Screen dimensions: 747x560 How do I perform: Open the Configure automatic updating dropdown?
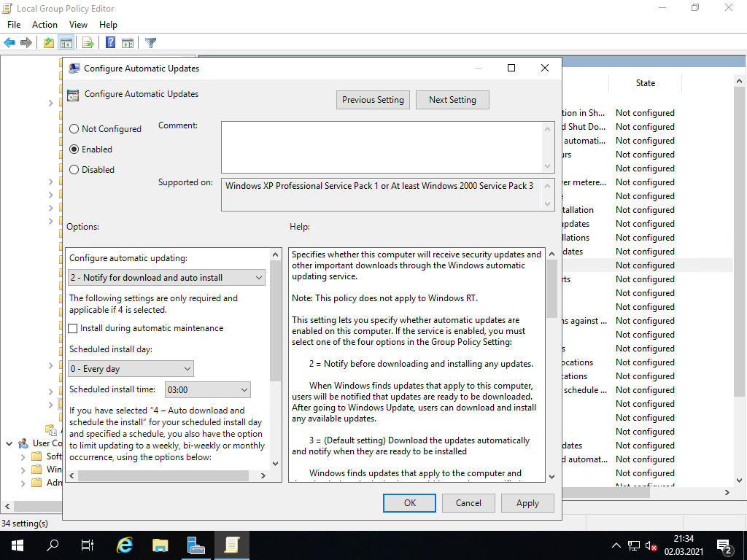tap(167, 278)
